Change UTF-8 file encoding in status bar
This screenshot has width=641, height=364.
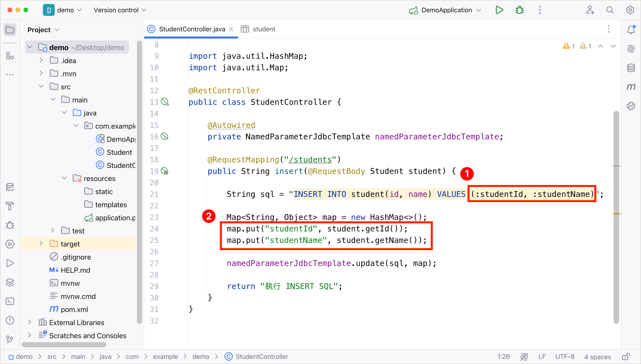[565, 356]
